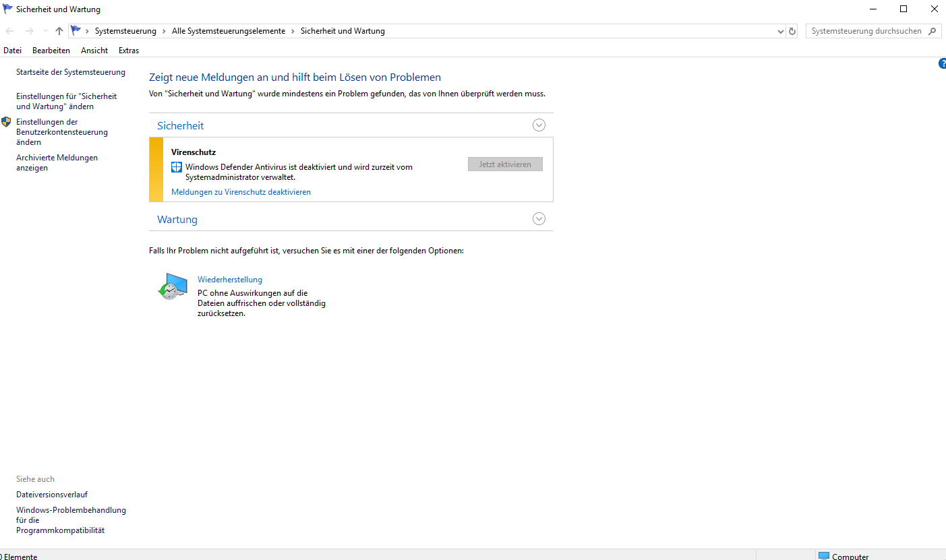Open Einstellungen der Benutzerkontensteuerung ändern
946x560 pixels.
(62, 132)
